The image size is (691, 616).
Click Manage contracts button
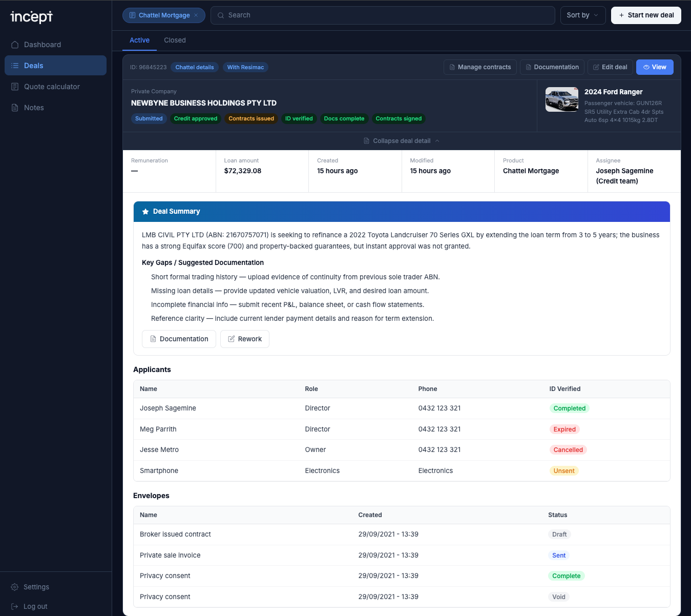point(480,67)
